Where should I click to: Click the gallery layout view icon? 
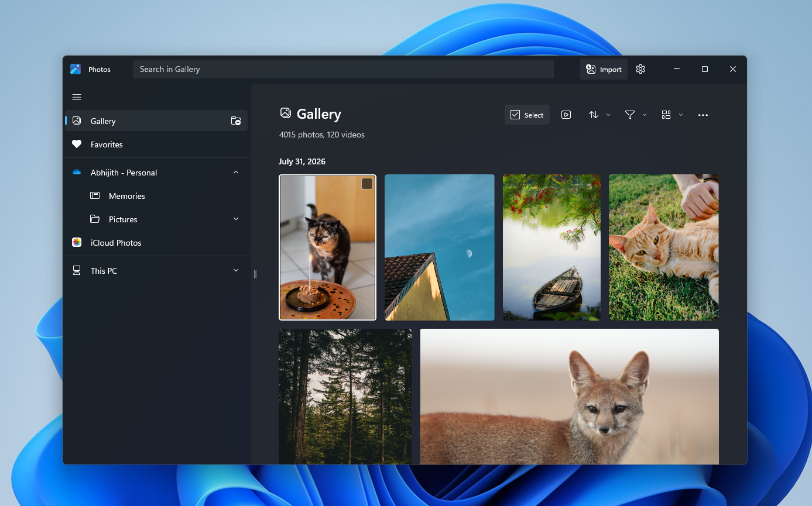(x=666, y=115)
